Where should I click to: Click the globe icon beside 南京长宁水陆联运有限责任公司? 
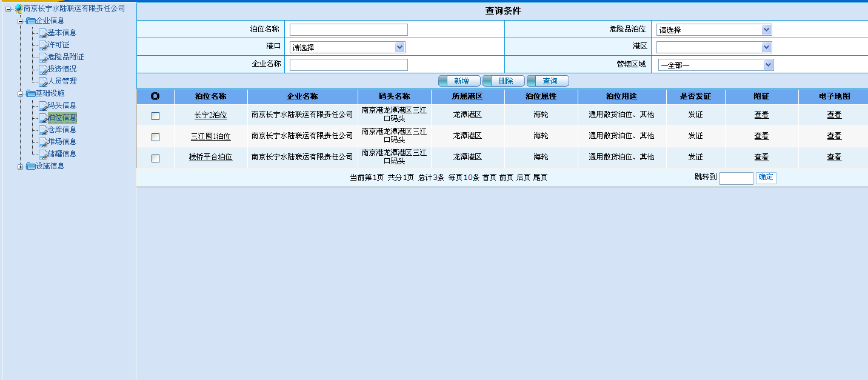18,8
